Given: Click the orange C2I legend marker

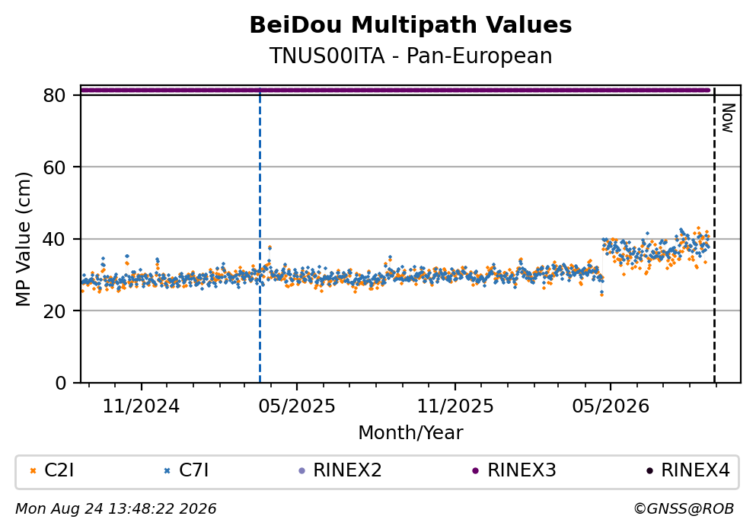Looking at the screenshot, I should click(x=33, y=471).
